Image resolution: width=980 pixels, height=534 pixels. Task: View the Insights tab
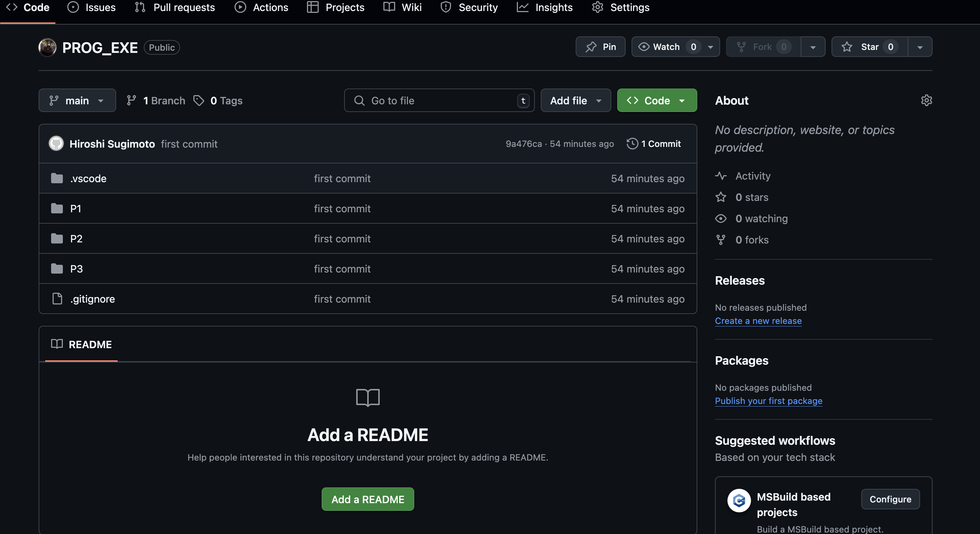pos(544,7)
